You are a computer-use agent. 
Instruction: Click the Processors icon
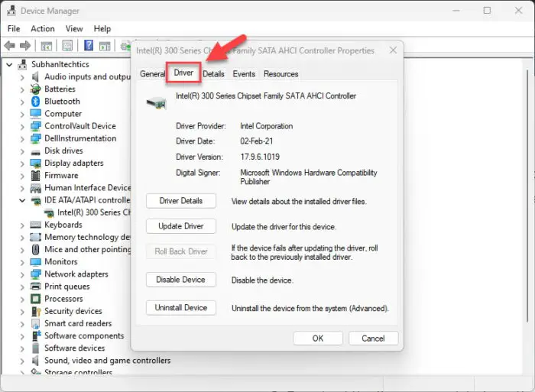pos(35,299)
